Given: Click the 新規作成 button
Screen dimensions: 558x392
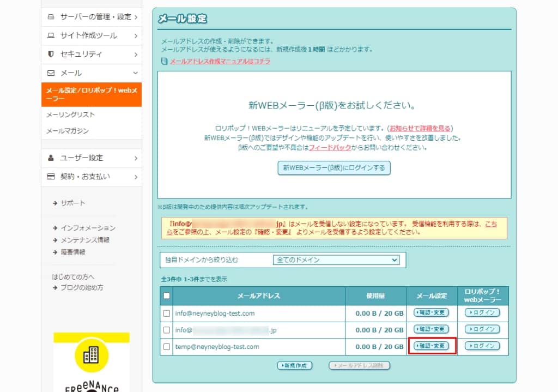Looking at the screenshot, I should [295, 365].
